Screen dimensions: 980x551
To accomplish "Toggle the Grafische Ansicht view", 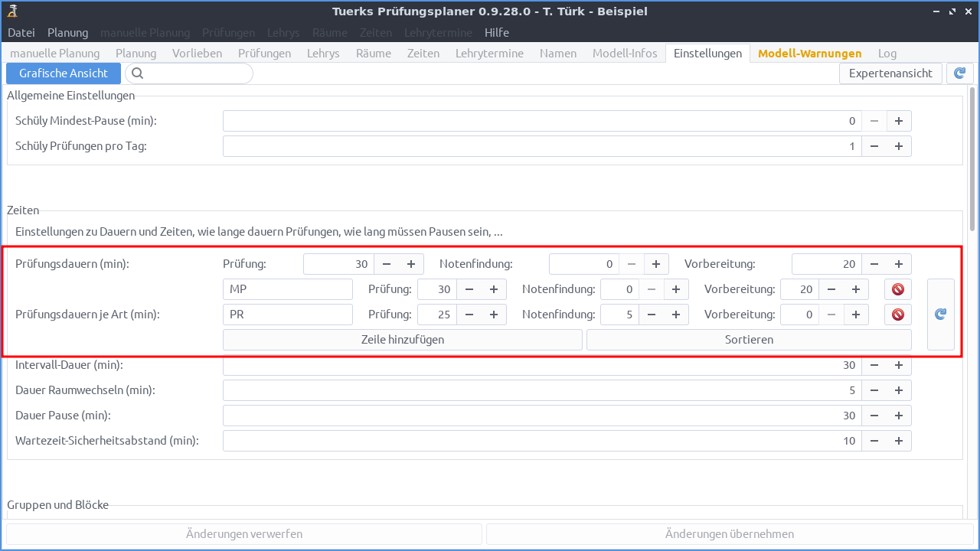I will (64, 73).
